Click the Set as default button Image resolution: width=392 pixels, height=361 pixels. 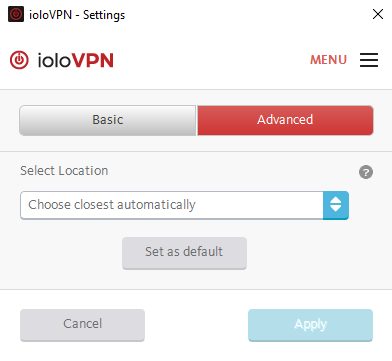tap(184, 253)
